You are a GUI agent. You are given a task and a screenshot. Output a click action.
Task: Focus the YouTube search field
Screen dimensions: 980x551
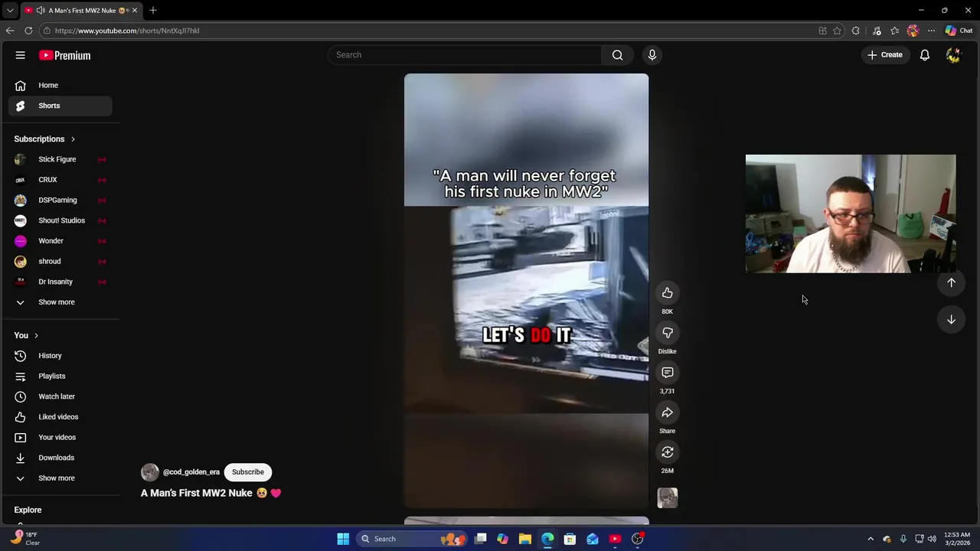tap(465, 55)
